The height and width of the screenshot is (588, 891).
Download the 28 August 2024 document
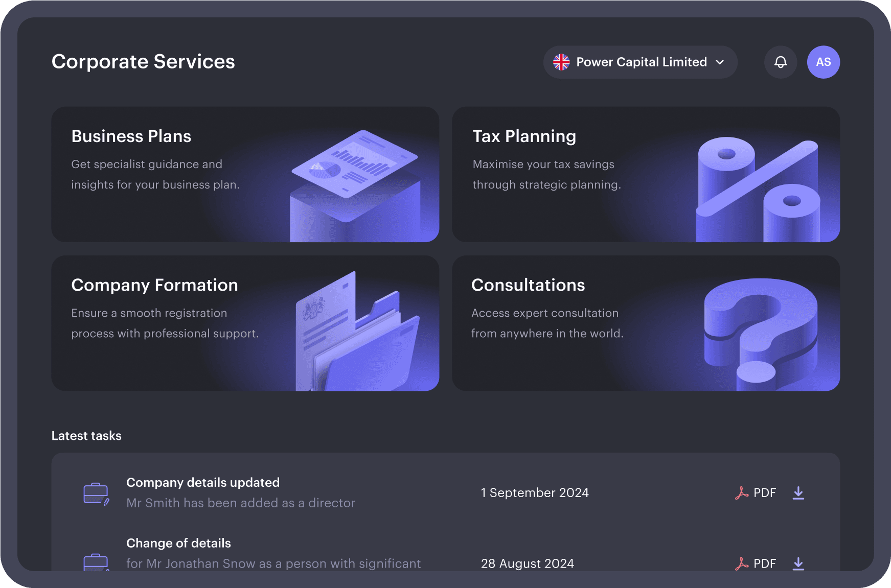(x=798, y=563)
